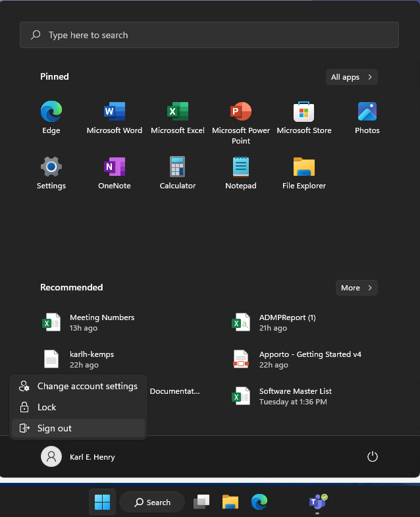This screenshot has height=517, width=420.
Task: Click the Search pill on the taskbar
Action: [x=152, y=502]
